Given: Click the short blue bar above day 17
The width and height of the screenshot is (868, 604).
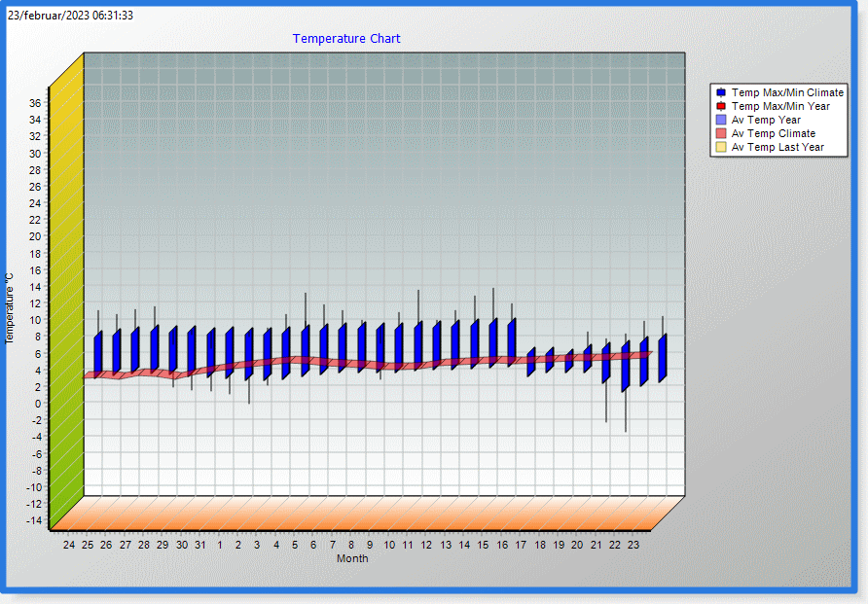Looking at the screenshot, I should (x=531, y=362).
